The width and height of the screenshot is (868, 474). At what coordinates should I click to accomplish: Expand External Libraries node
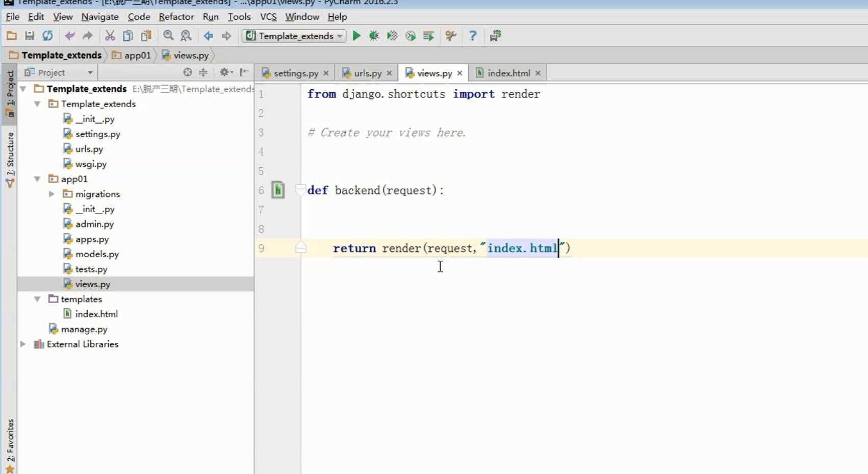(x=23, y=344)
